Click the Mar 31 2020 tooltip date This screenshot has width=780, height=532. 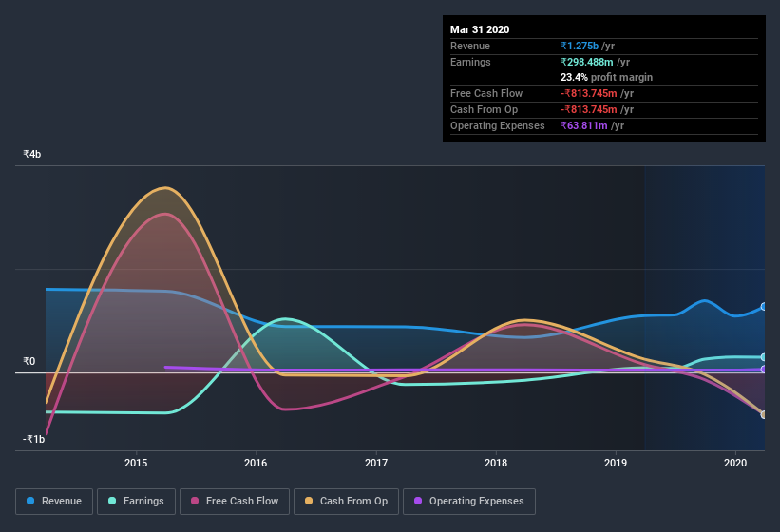click(x=480, y=29)
